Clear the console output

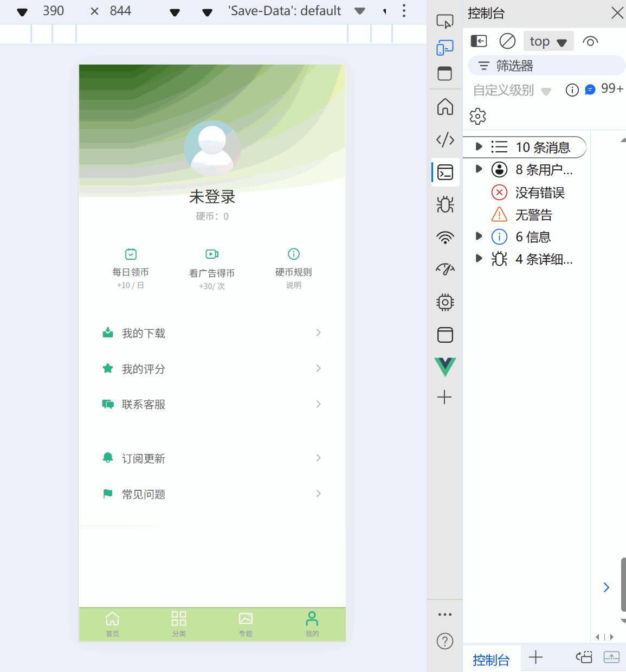pos(507,41)
